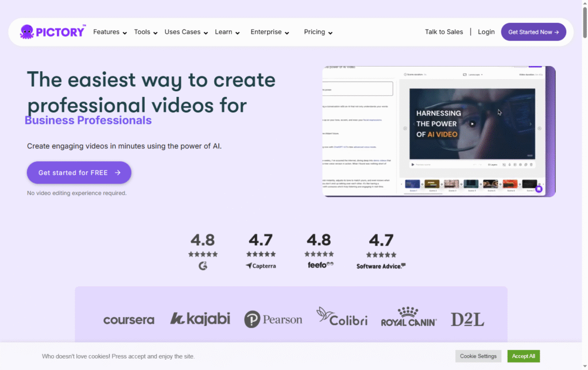This screenshot has width=588, height=370.
Task: Open the Login page
Action: coord(486,32)
